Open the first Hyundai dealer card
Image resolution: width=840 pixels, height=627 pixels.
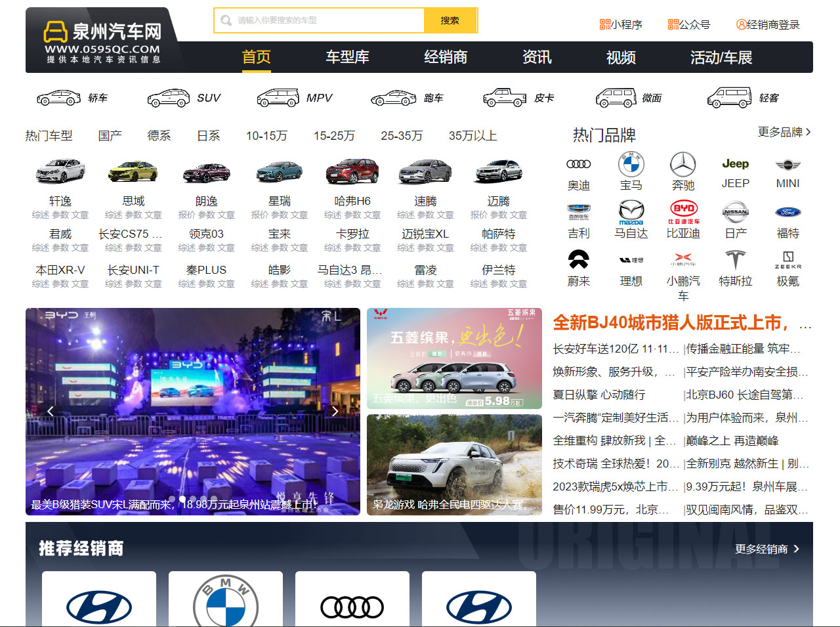tap(99, 599)
